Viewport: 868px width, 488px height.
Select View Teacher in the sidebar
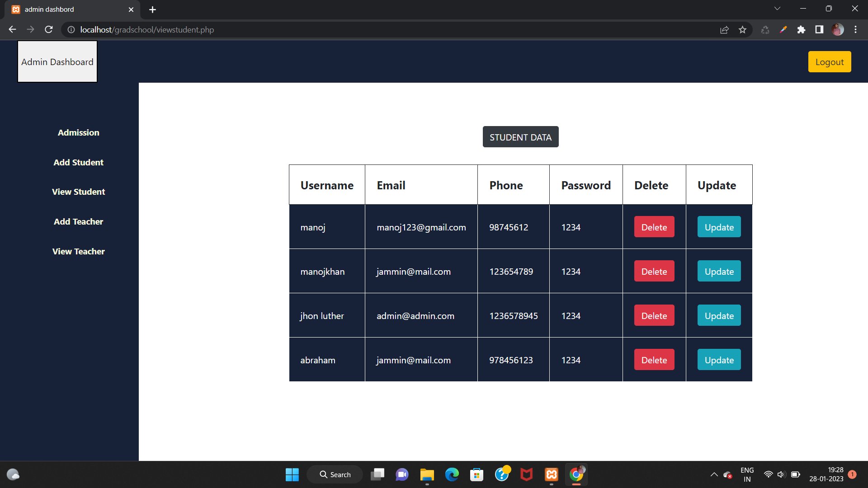pos(78,251)
